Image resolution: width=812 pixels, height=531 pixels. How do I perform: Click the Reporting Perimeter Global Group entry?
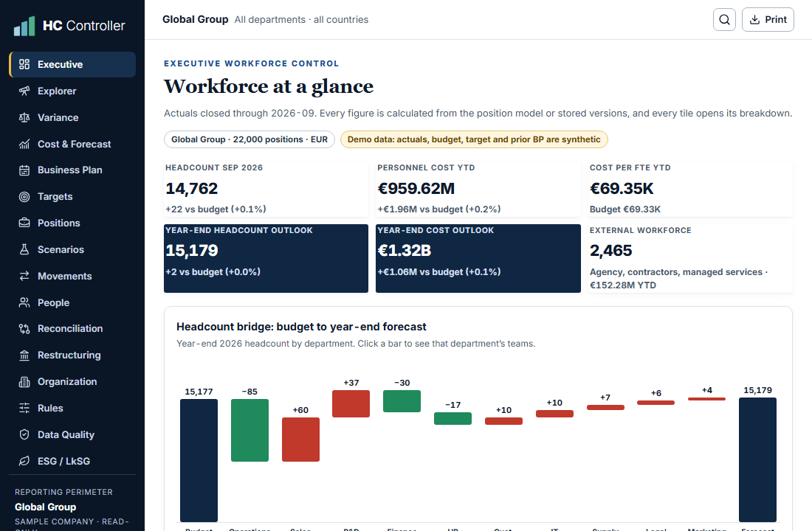46,507
